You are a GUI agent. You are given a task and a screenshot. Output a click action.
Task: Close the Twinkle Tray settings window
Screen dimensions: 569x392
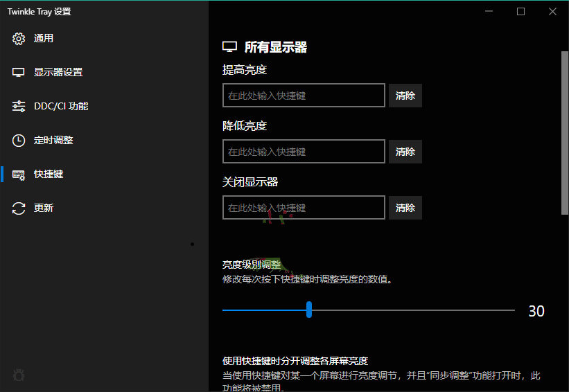[552, 12]
